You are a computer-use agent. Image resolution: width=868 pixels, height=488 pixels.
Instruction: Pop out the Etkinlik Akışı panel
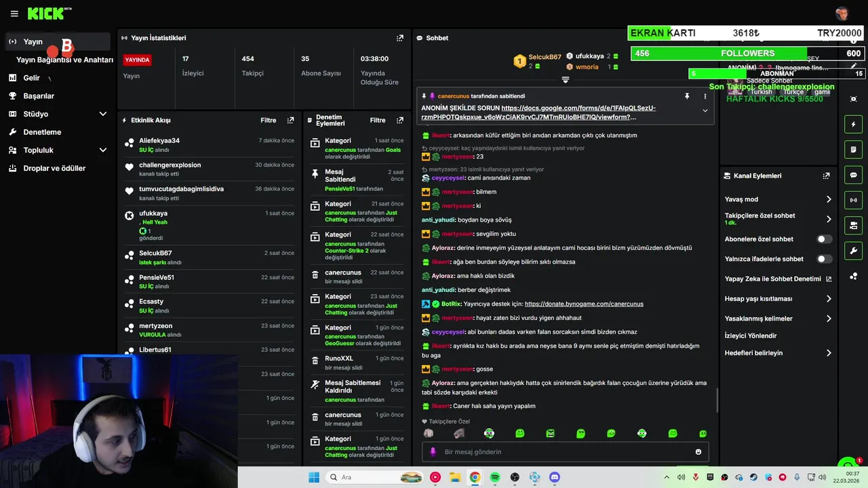[x=290, y=120]
